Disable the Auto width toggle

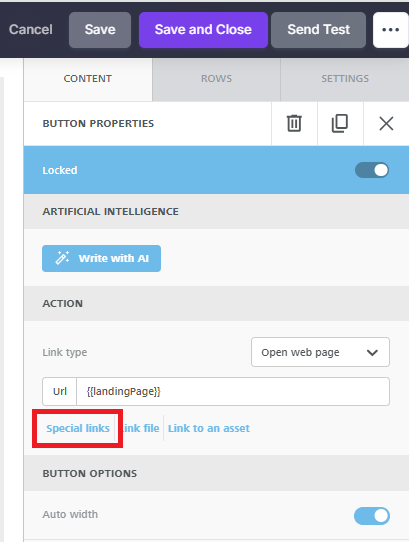click(372, 516)
